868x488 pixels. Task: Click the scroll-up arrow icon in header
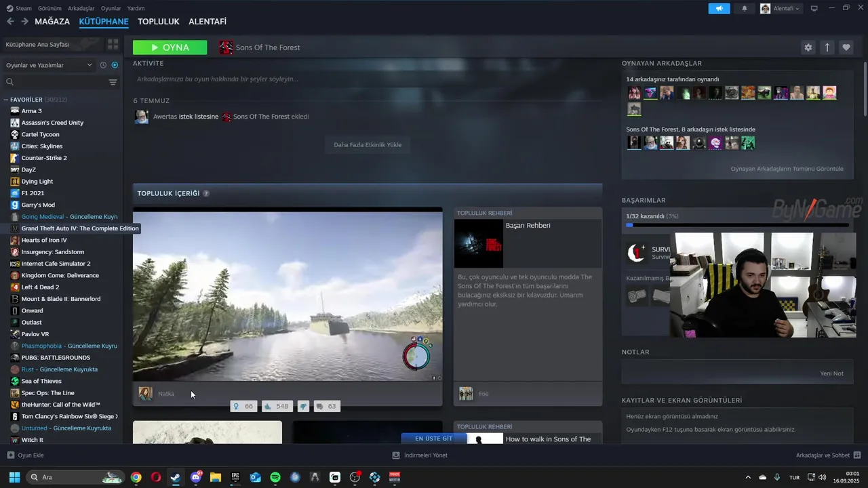click(827, 47)
